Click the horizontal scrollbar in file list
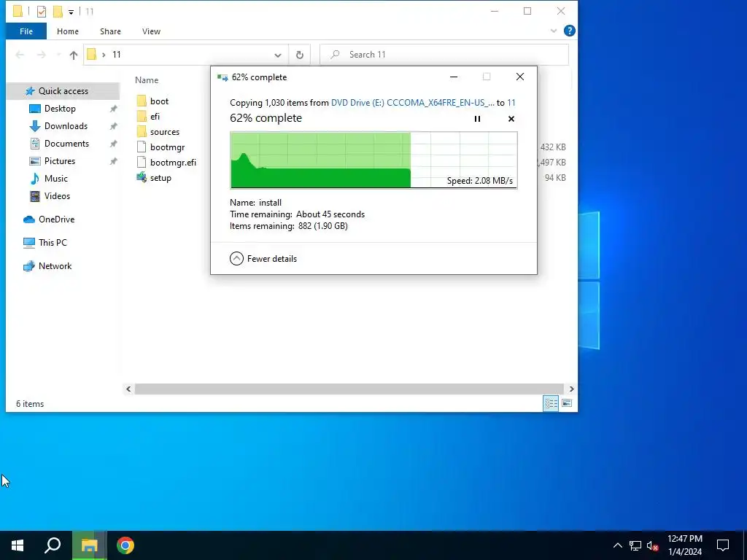The height and width of the screenshot is (560, 747). click(x=349, y=389)
